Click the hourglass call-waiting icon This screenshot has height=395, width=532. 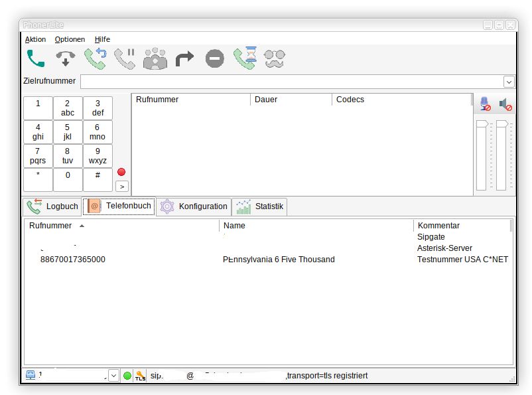pos(245,58)
